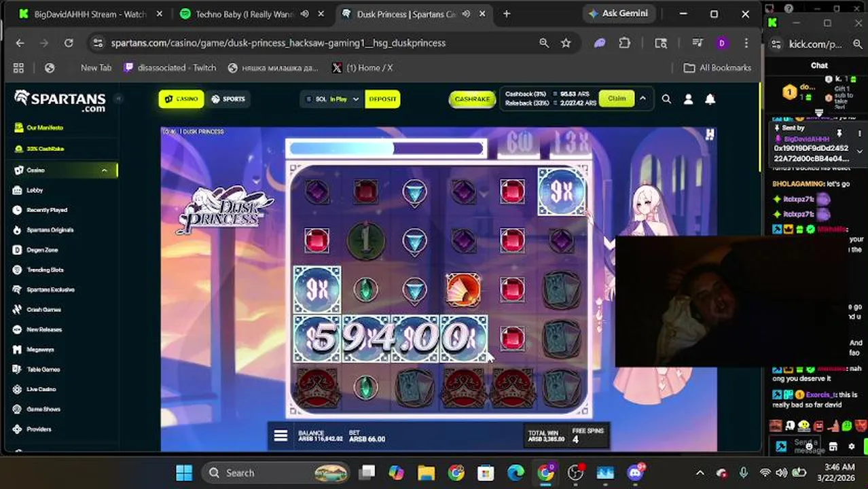Show hidden system tray icons
The height and width of the screenshot is (489, 868).
tap(700, 473)
